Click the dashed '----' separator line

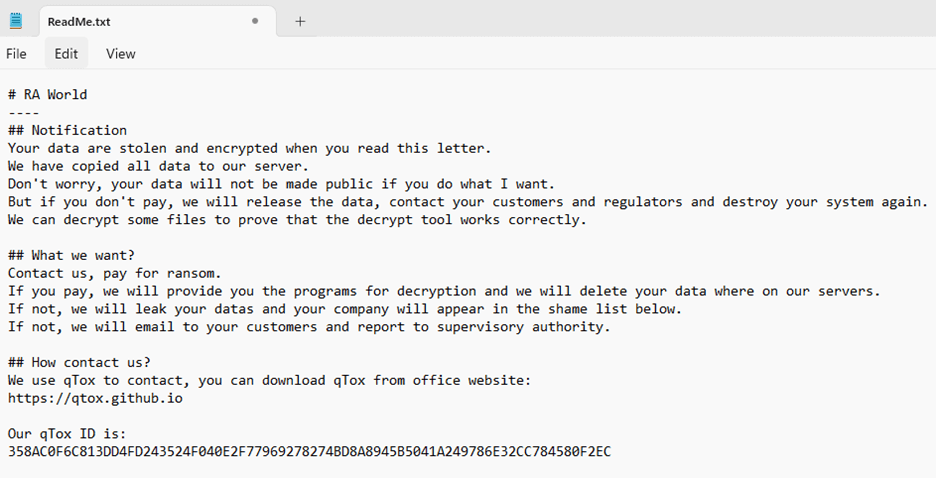click(23, 112)
